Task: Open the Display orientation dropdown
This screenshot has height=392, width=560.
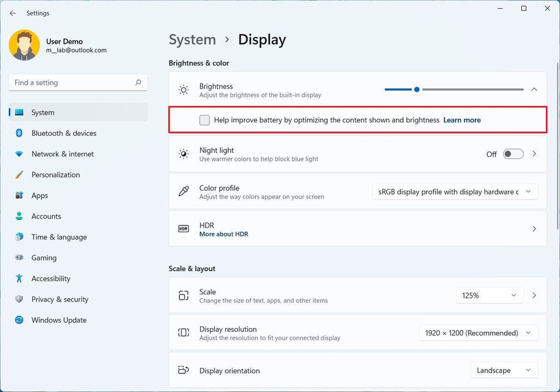Action: click(x=503, y=370)
